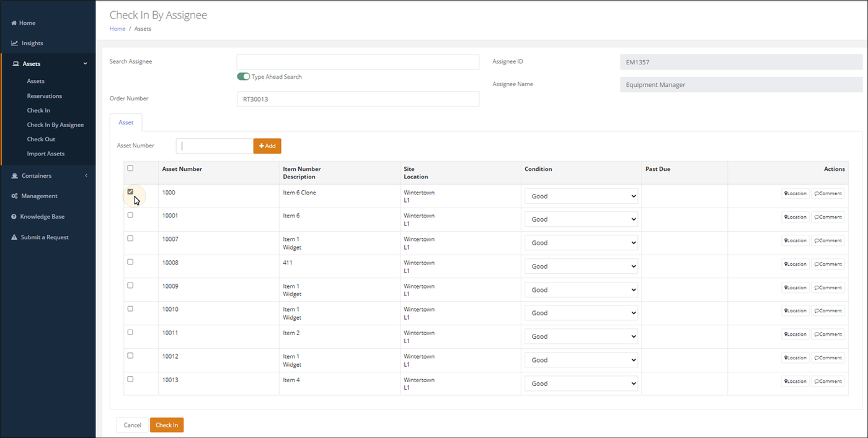The image size is (868, 438).
Task: Select Check In By Assignee menu item
Action: pyautogui.click(x=55, y=125)
